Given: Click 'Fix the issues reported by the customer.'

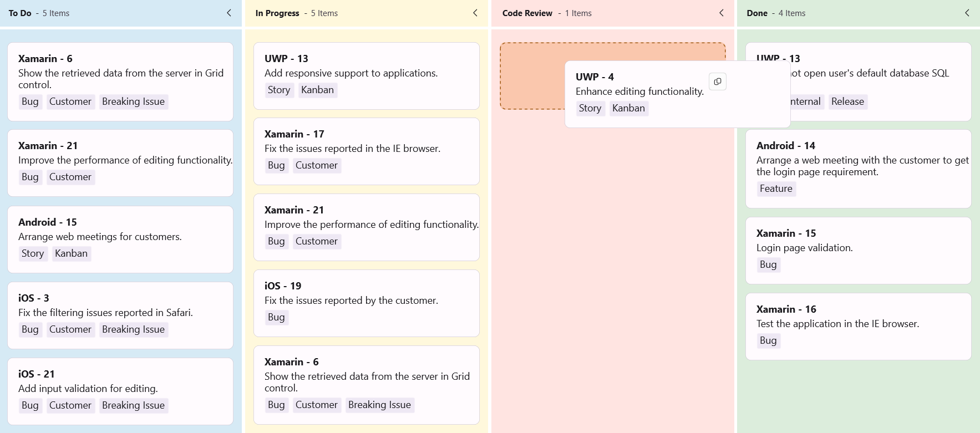Looking at the screenshot, I should coord(351,300).
